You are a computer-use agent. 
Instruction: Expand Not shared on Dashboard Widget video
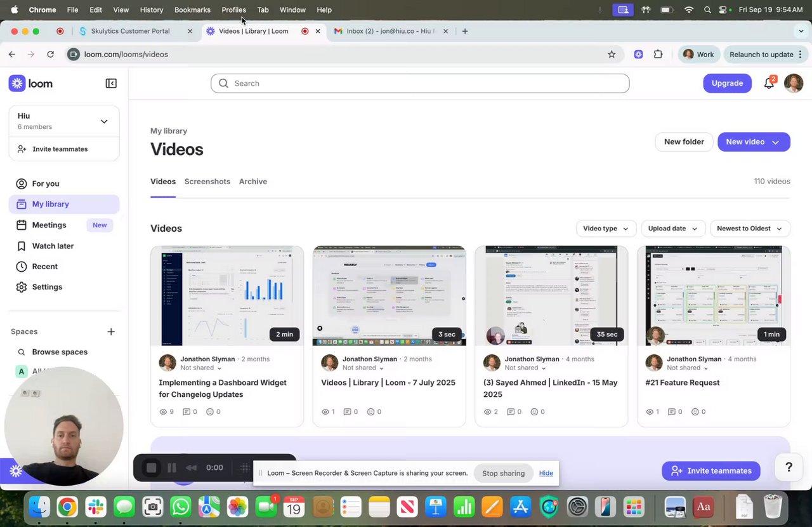click(201, 368)
